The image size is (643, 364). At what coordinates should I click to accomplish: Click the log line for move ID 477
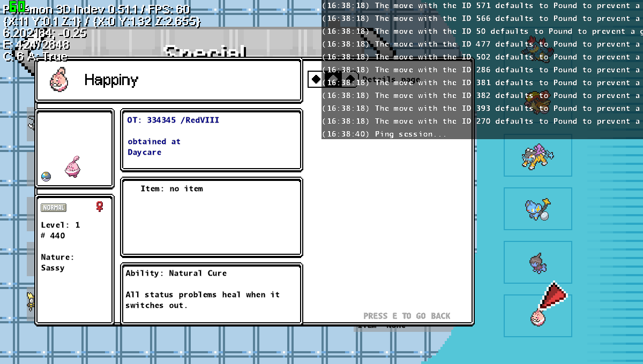pyautogui.click(x=482, y=44)
